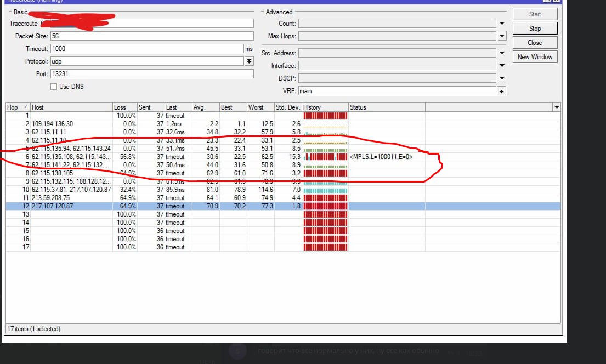Sort by the Host column header
Viewport: 606px width, 364px height.
71,107
